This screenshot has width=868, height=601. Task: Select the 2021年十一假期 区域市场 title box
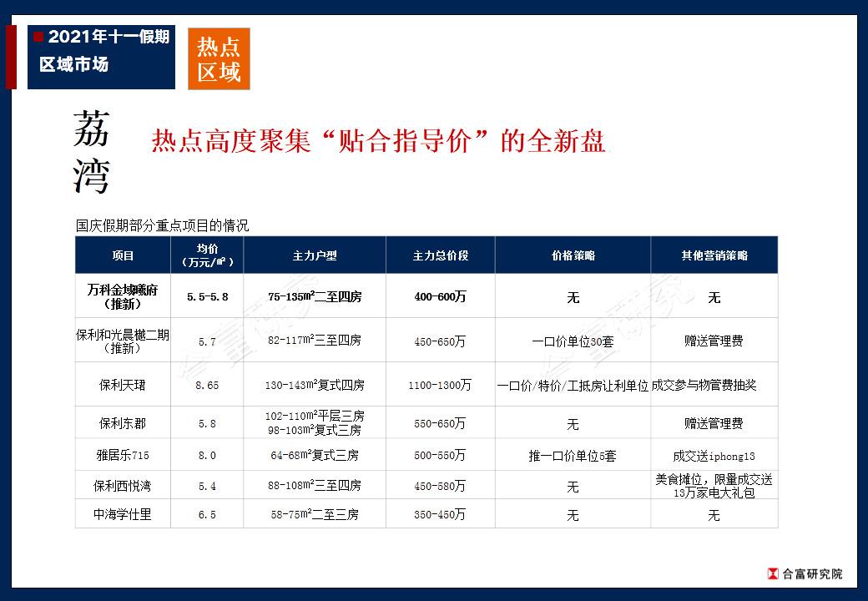click(101, 58)
